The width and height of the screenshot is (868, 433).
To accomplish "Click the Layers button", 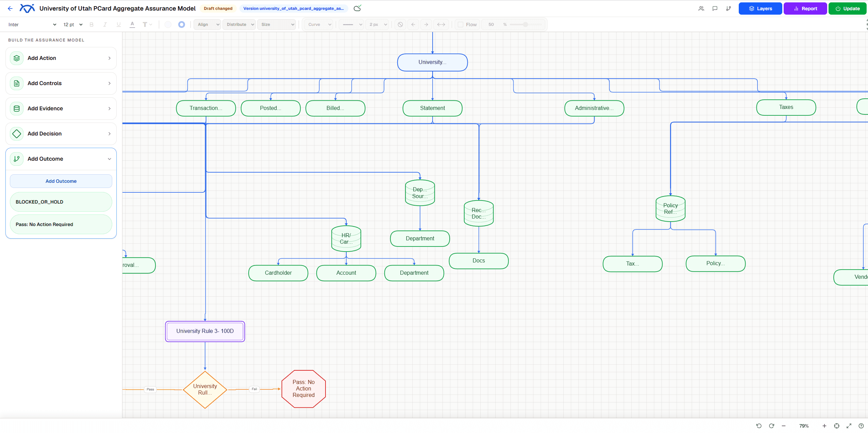I will pos(760,9).
